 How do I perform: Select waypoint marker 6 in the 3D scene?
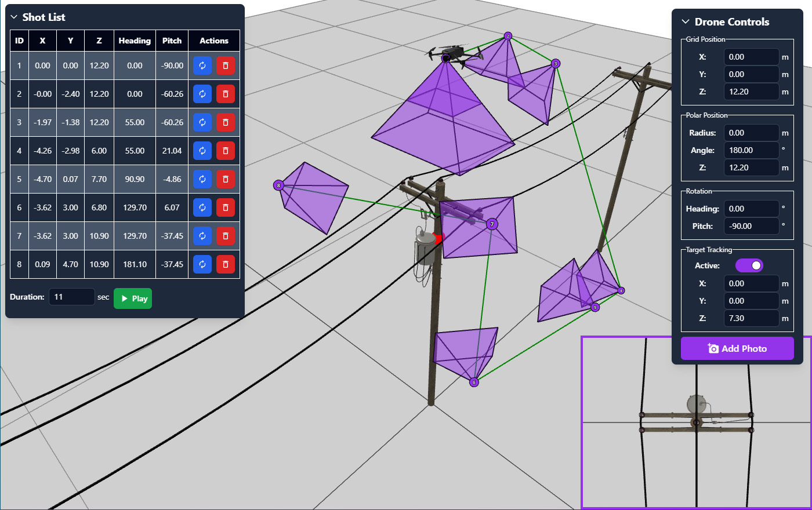(x=473, y=382)
